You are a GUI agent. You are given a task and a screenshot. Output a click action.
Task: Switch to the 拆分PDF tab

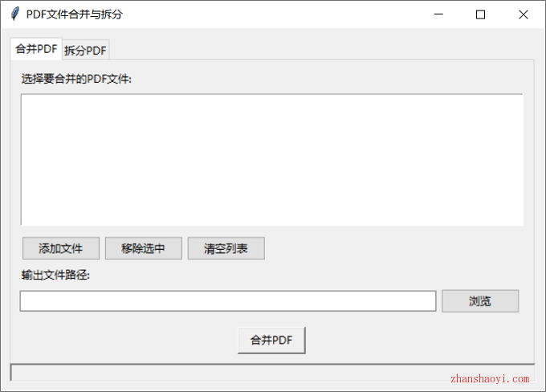85,50
